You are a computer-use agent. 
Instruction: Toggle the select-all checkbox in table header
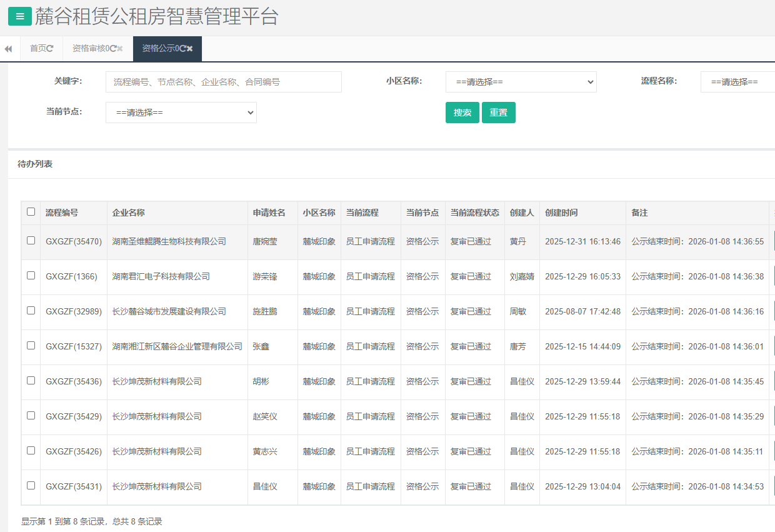[31, 213]
